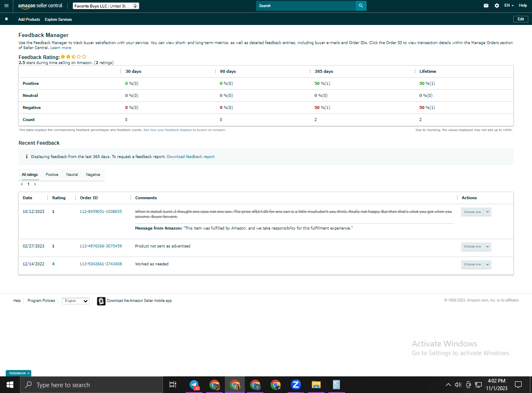This screenshot has width=532, height=393.
Task: Click the 'Comments' column header
Action: pos(146,198)
